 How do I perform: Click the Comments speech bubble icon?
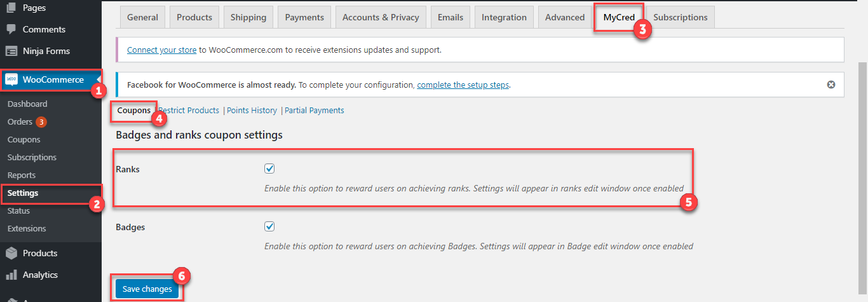tap(11, 29)
